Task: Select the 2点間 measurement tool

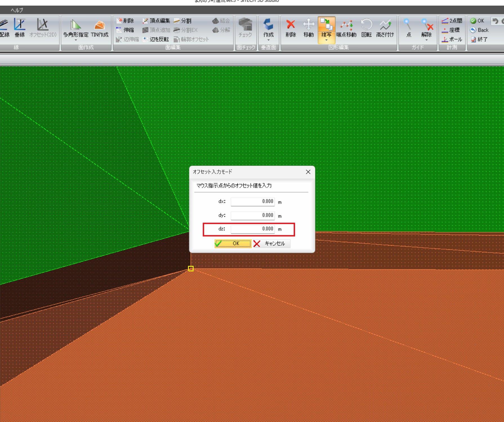Action: [452, 21]
